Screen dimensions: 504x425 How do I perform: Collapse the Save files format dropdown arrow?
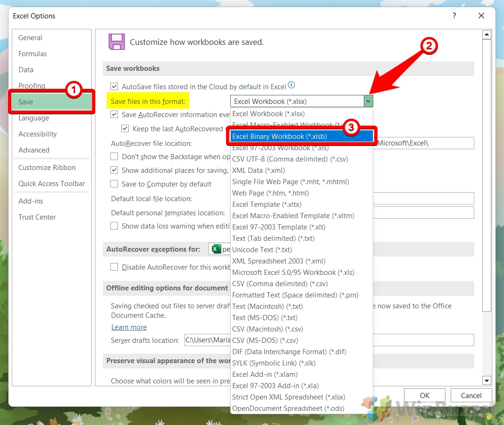(369, 102)
